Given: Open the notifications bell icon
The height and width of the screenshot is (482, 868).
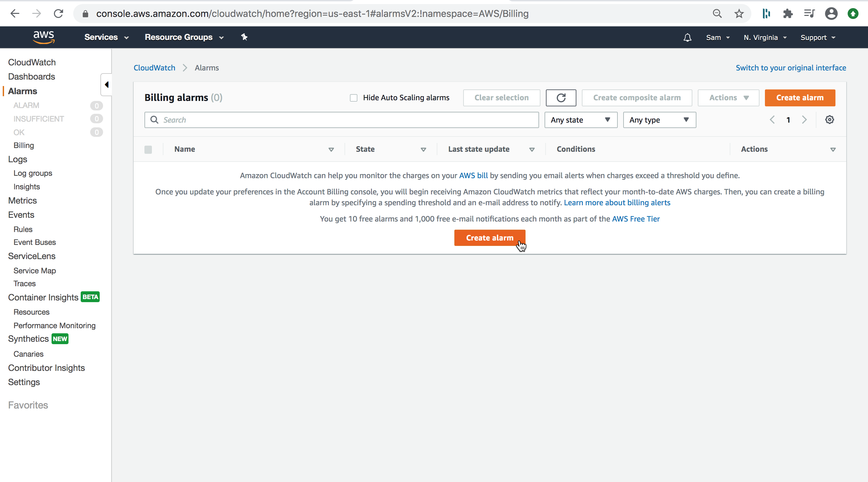Looking at the screenshot, I should 687,38.
